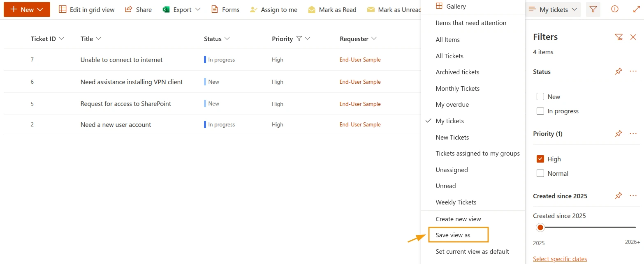Open more options for Priority filter
The width and height of the screenshot is (644, 264).
(x=633, y=133)
